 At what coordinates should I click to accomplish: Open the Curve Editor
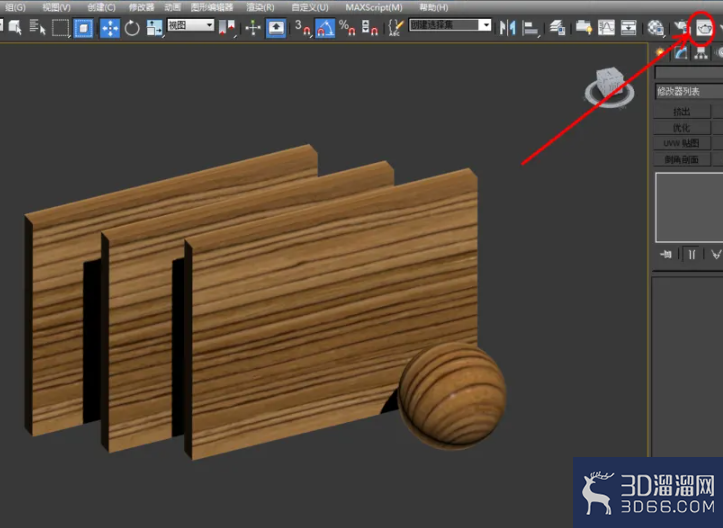point(606,28)
